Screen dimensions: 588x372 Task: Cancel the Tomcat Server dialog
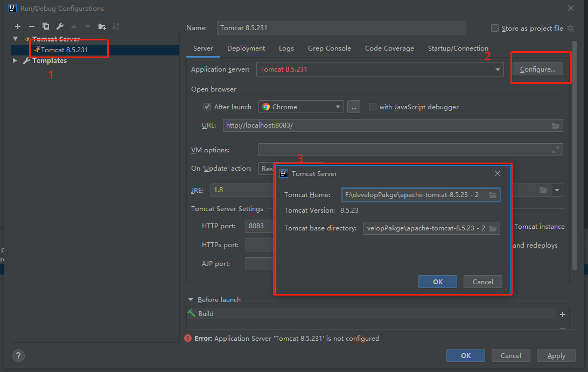tap(482, 282)
